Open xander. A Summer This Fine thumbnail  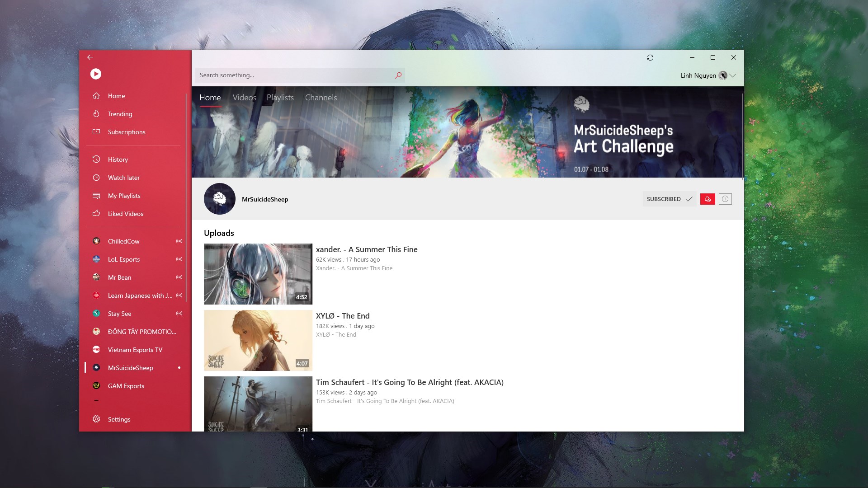point(258,274)
